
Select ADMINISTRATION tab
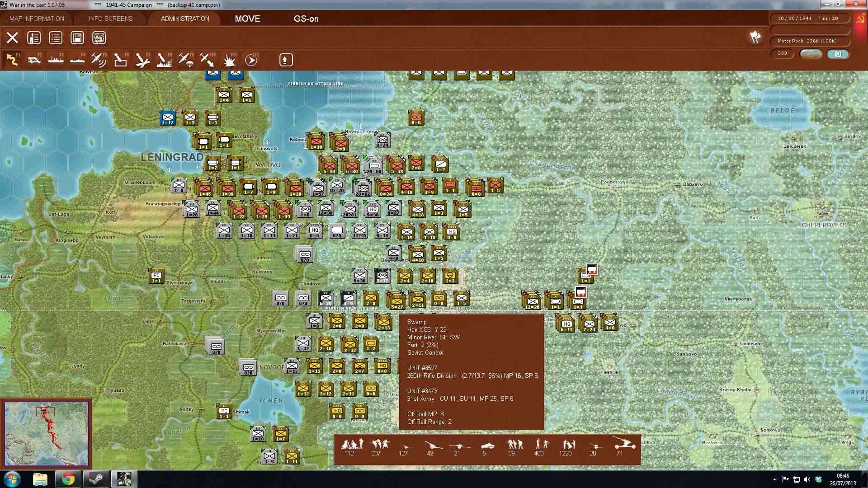185,19
